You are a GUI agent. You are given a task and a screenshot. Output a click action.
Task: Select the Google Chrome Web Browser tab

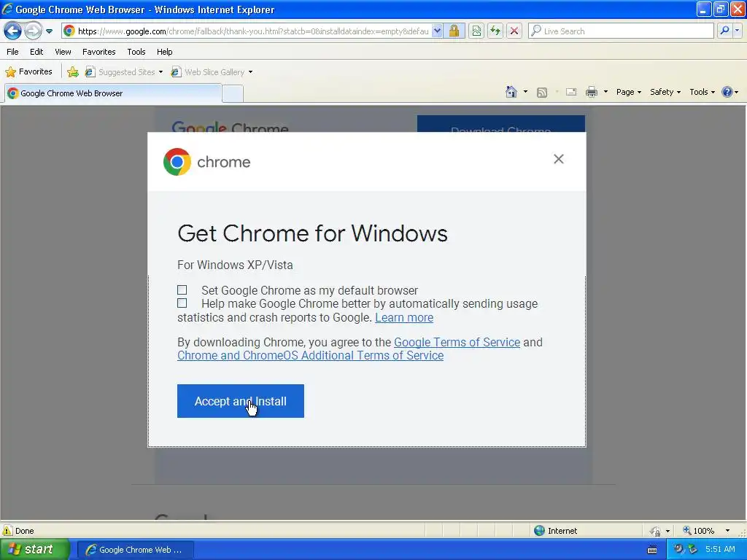point(113,93)
